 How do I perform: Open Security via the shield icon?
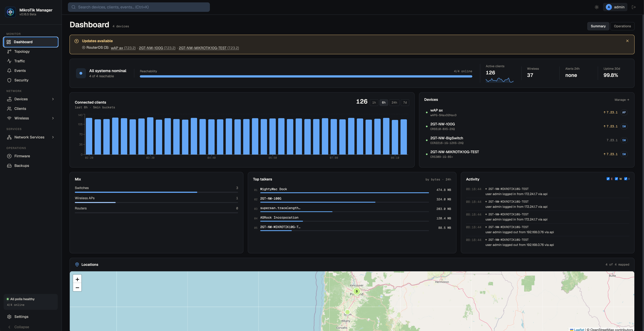[9, 80]
